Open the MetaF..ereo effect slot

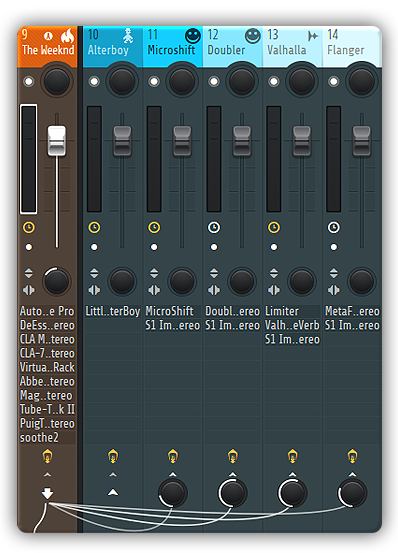(353, 311)
